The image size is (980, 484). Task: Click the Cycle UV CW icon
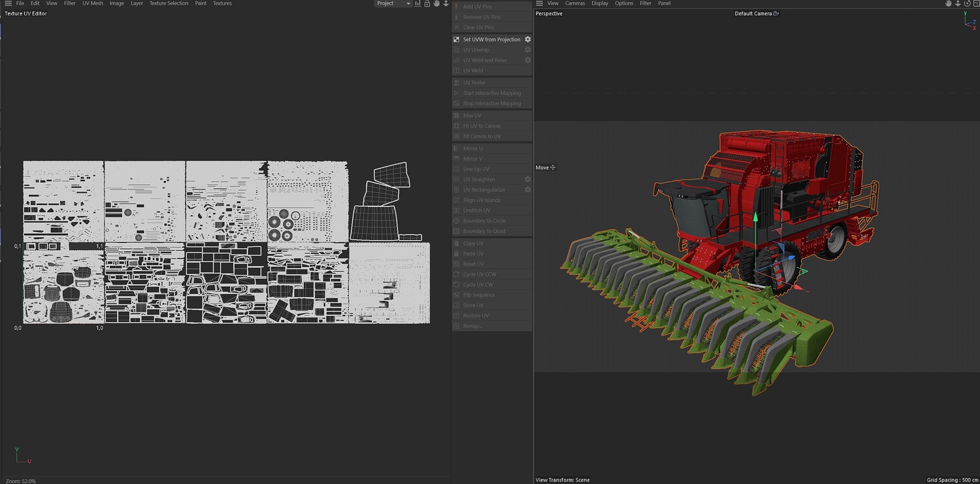(457, 285)
